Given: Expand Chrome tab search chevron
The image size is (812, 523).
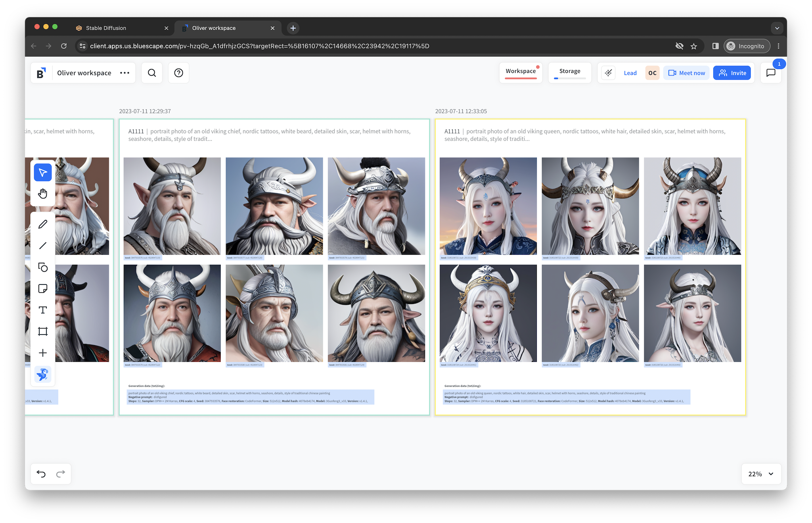Looking at the screenshot, I should click(777, 28).
